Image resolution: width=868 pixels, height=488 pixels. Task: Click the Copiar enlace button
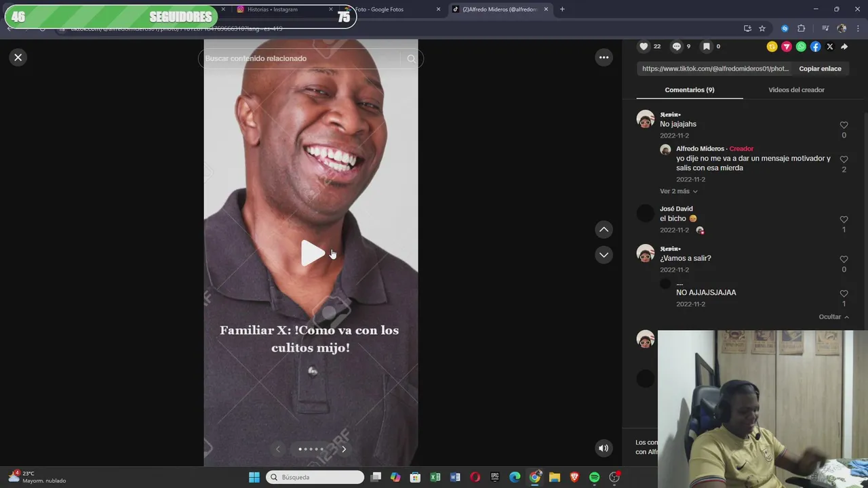[820, 68]
